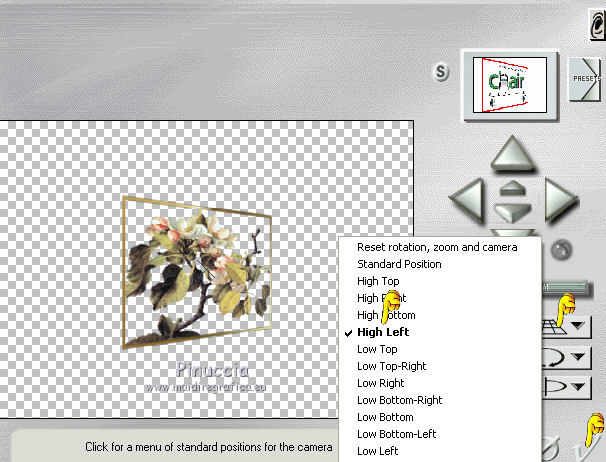
Task: Click the round undo/reset button
Action: pyautogui.click(x=561, y=250)
